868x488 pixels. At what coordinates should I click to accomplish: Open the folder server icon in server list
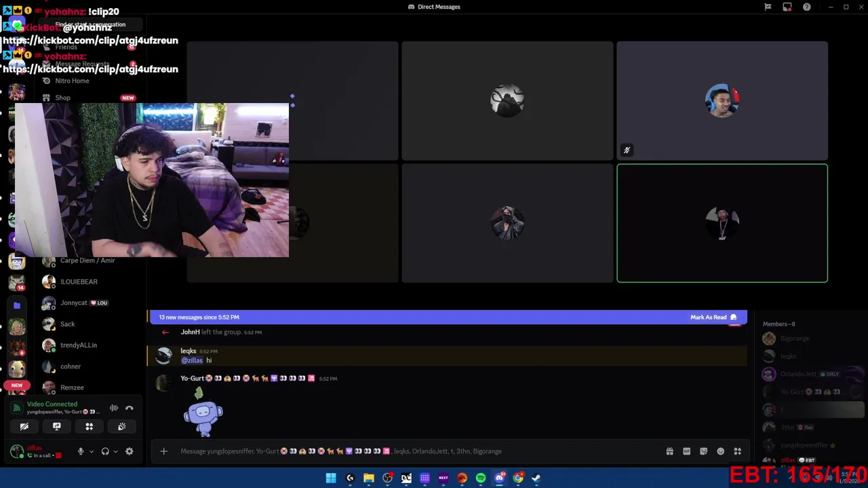[17, 306]
